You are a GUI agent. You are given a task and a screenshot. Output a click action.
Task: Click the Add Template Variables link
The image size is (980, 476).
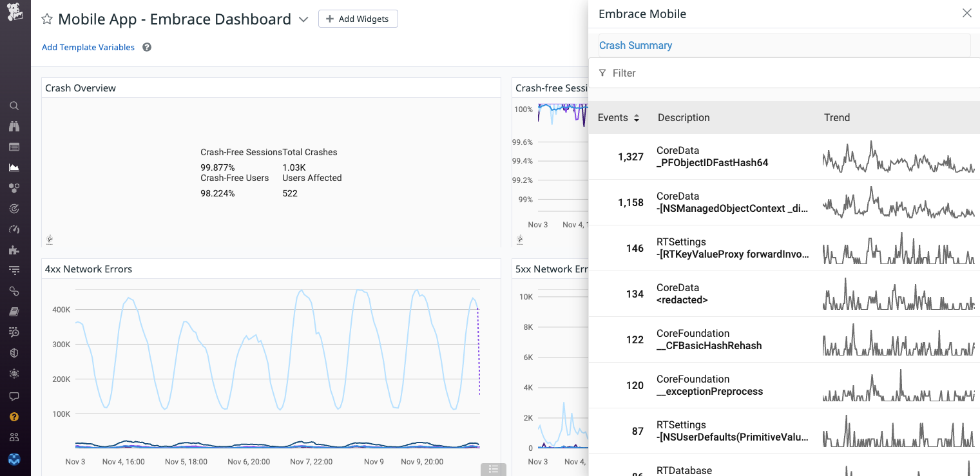pyautogui.click(x=88, y=47)
